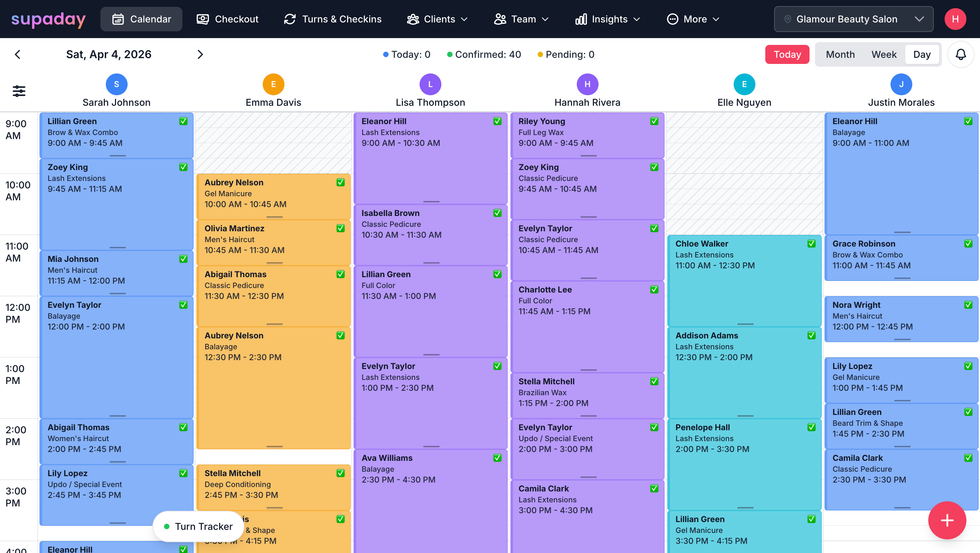Click the More ellipsis icon

(672, 19)
